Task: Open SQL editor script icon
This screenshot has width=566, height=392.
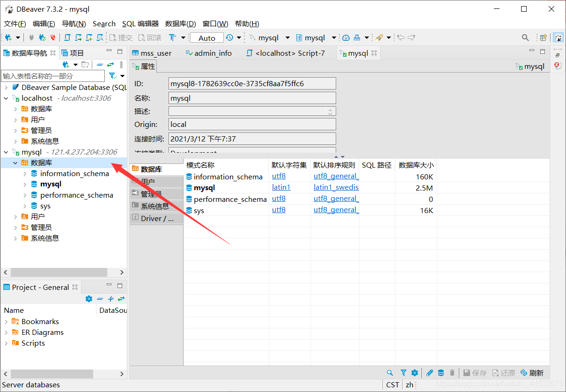Action: (x=67, y=37)
